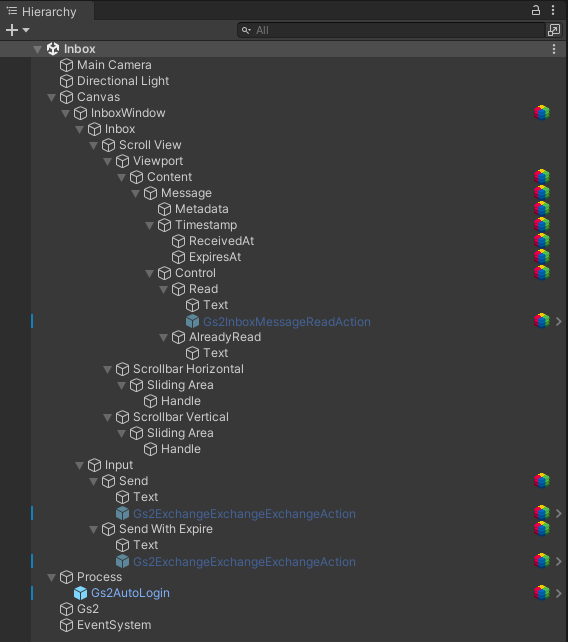Open prefab arrow for Gs2InboxMessageReadAction
The height and width of the screenshot is (642, 568).
[x=559, y=322]
